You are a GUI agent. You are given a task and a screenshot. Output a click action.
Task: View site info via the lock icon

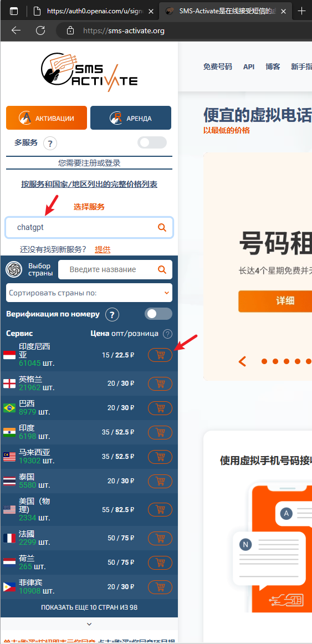click(70, 30)
